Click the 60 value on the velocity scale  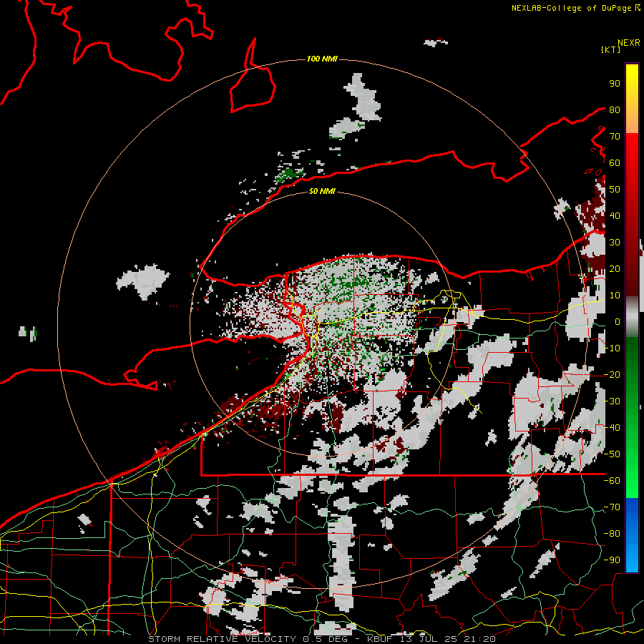615,162
